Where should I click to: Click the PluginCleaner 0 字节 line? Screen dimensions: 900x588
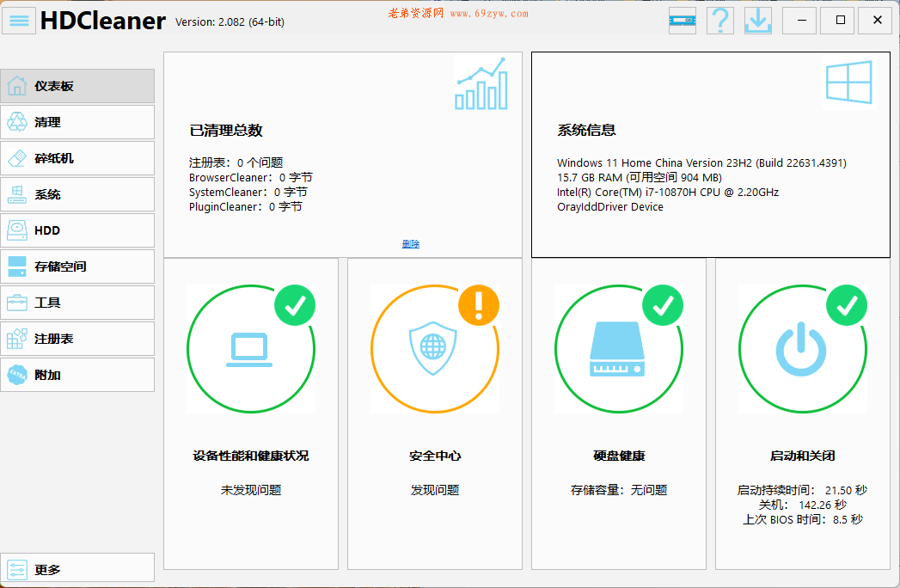(x=246, y=206)
